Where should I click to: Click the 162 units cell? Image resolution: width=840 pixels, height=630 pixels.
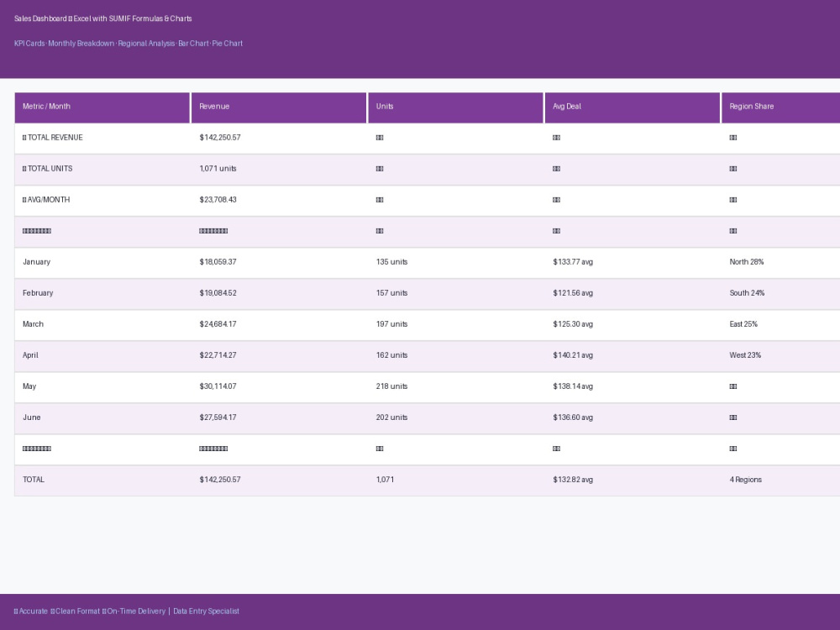[x=456, y=355]
